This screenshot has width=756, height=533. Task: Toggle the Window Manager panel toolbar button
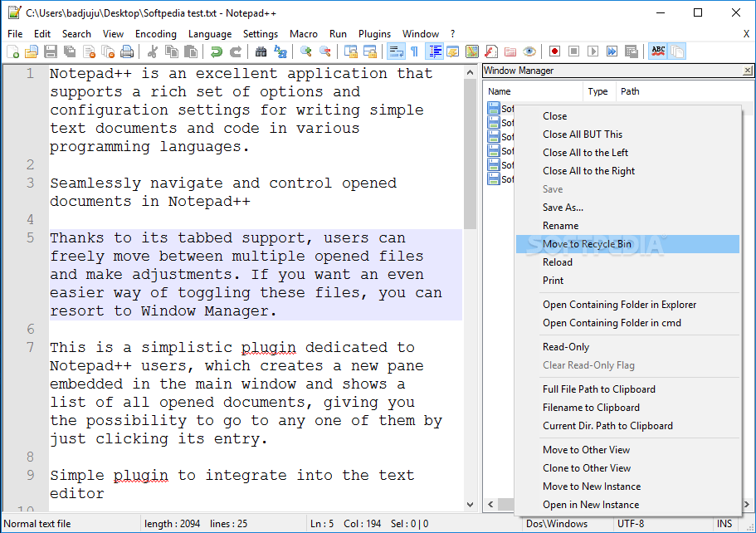coord(677,51)
